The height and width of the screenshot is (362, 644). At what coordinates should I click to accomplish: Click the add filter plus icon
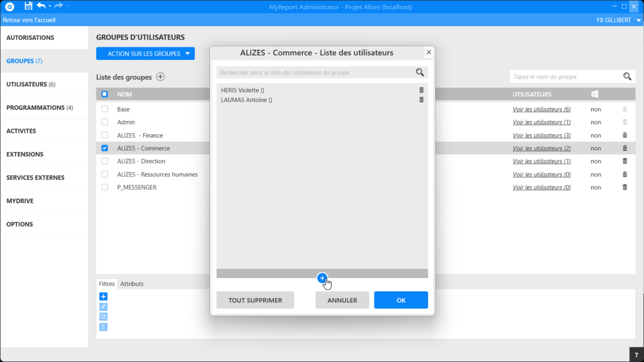103,297
